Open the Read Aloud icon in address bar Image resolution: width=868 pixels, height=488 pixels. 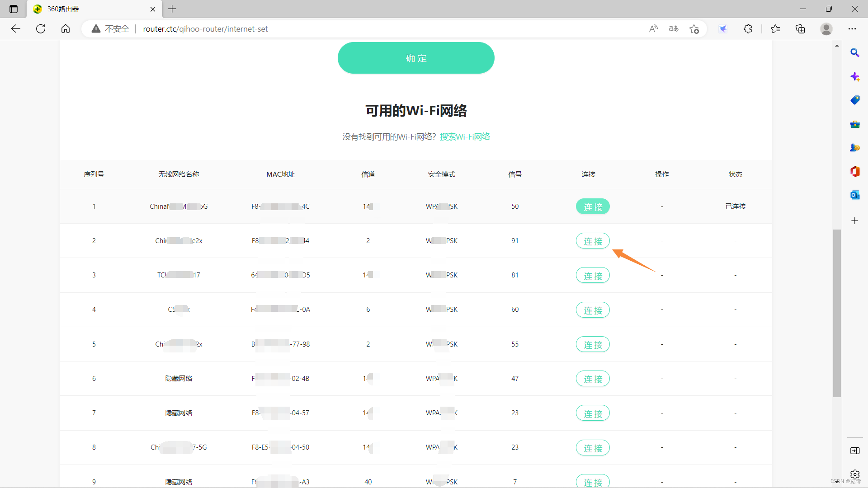point(653,29)
